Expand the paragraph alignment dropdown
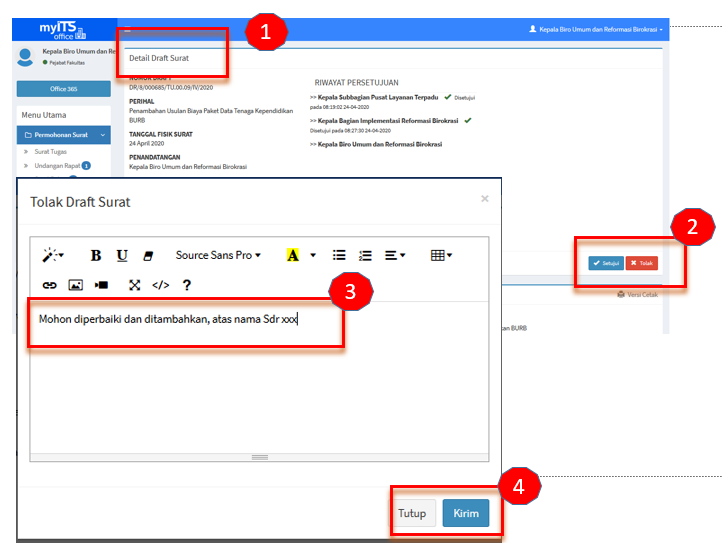 (395, 255)
